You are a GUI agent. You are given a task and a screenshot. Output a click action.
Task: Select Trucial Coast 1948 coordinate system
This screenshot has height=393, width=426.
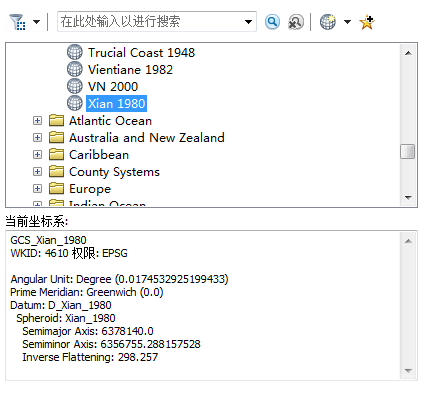coord(141,52)
